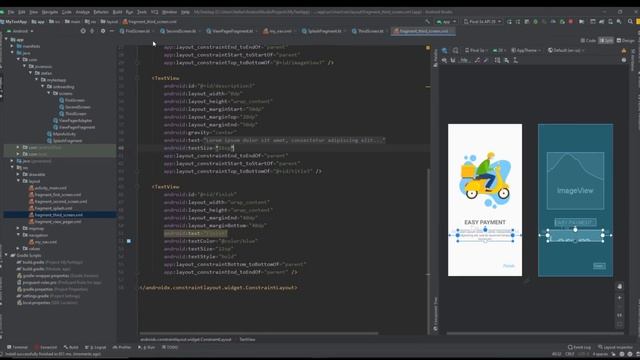Click the red Stop icon in toolbar

point(571,22)
